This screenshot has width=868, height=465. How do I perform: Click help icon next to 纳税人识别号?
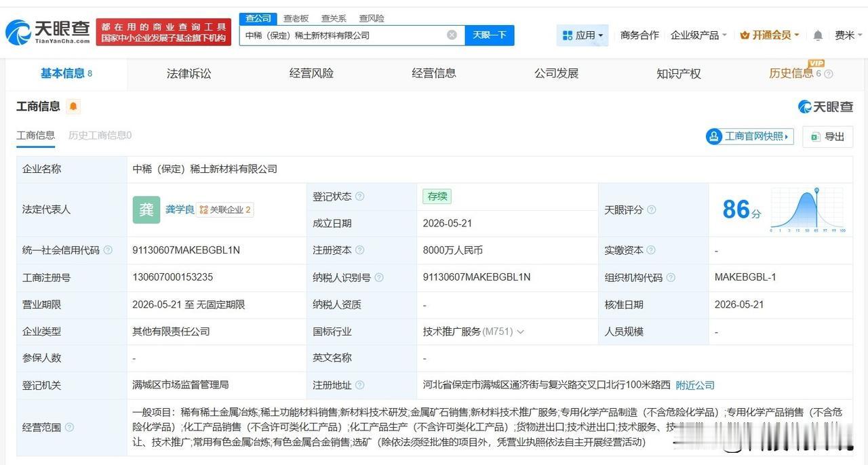[x=379, y=277]
